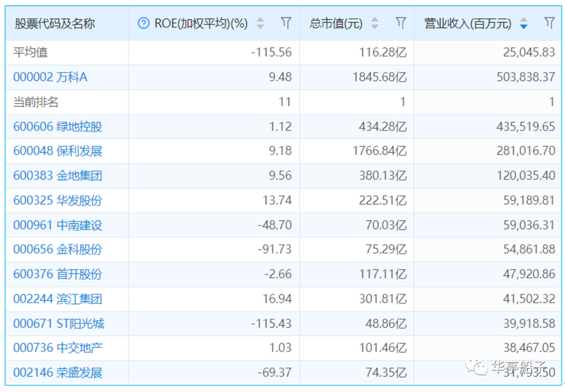Click 金科股份 ROE value -91.73
Viewport: 565px width, 392px height.
click(275, 249)
